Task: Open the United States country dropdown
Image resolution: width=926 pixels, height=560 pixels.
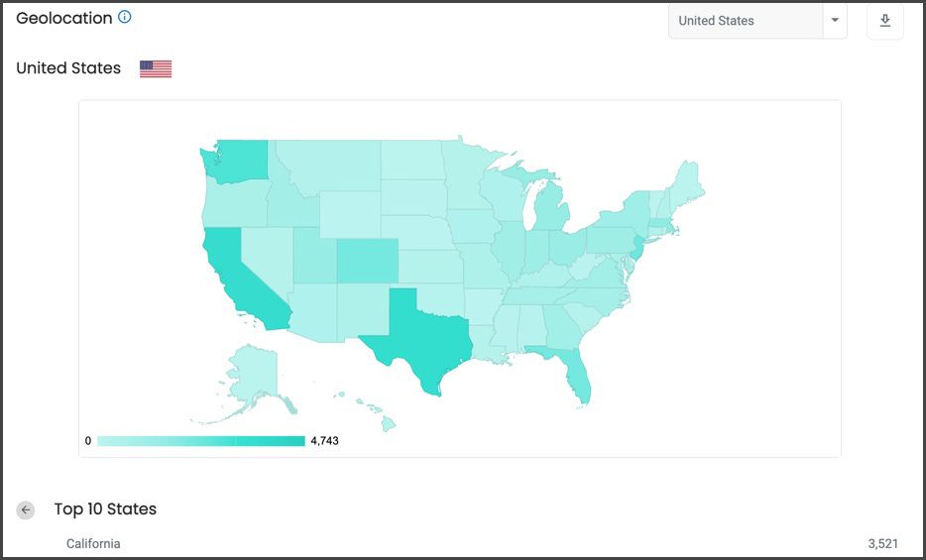Action: pyautogui.click(x=757, y=21)
